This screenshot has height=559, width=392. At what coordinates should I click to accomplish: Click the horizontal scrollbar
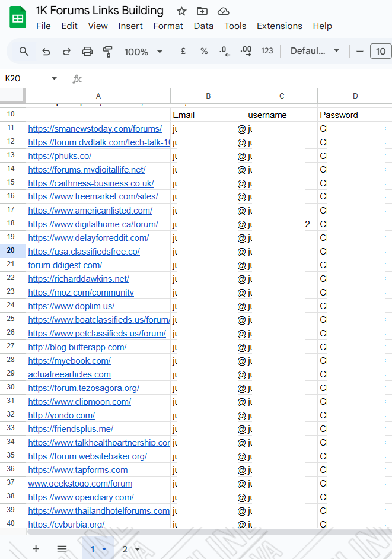tap(209, 532)
